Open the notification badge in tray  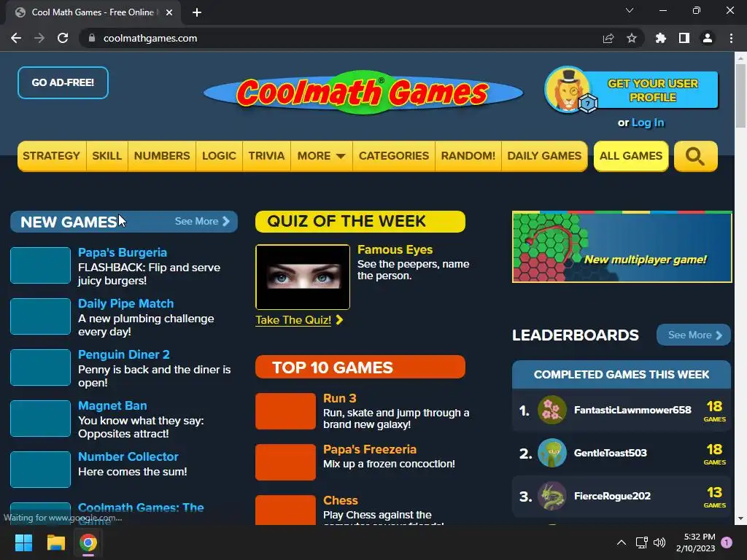point(727,542)
